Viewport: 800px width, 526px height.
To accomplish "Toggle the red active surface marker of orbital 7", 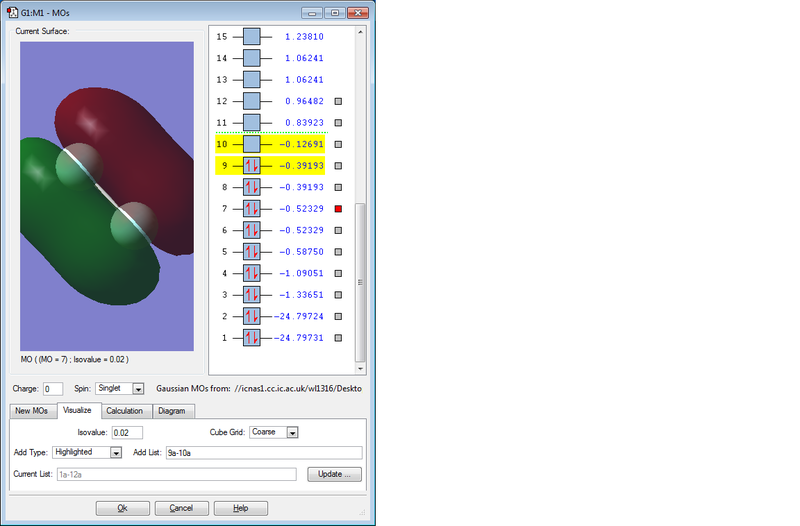I will click(338, 209).
